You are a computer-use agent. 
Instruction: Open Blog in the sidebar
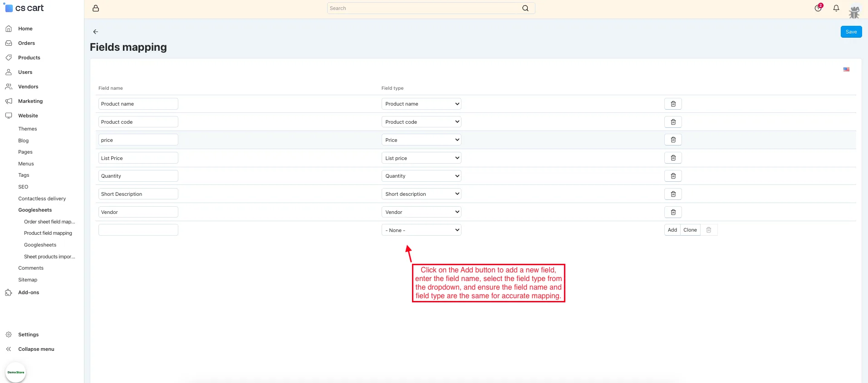coord(24,141)
